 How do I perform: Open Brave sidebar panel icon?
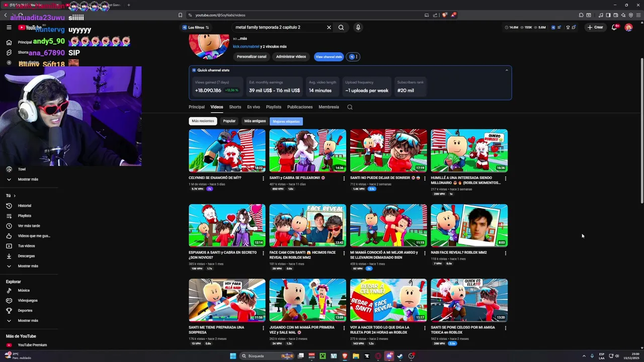pyautogui.click(x=608, y=15)
